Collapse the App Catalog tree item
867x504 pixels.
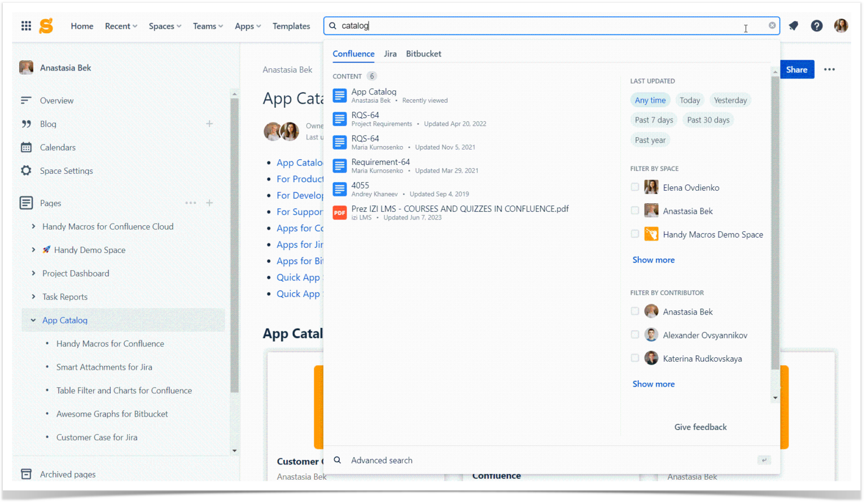point(33,320)
